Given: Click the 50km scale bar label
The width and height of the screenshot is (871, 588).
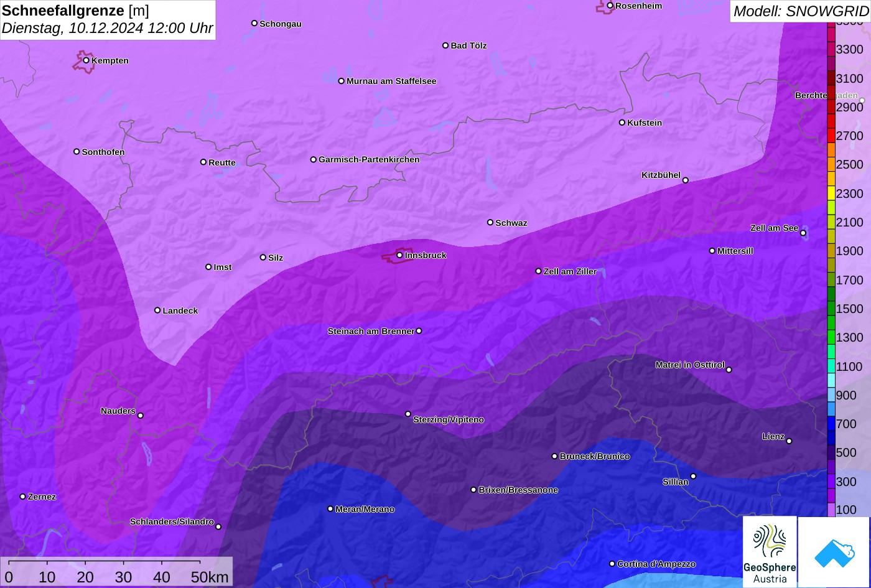Looking at the screenshot, I should tap(210, 577).
